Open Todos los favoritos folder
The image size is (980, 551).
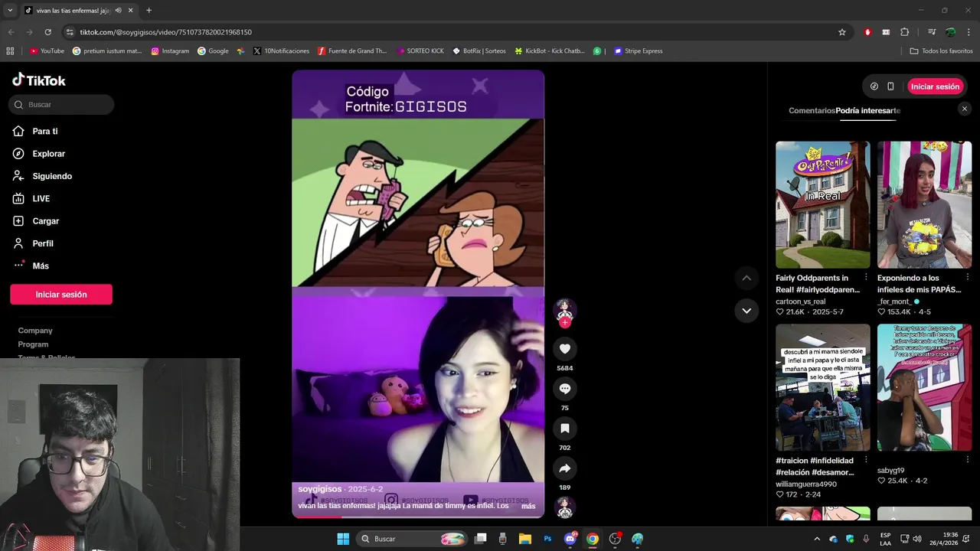pyautogui.click(x=942, y=51)
